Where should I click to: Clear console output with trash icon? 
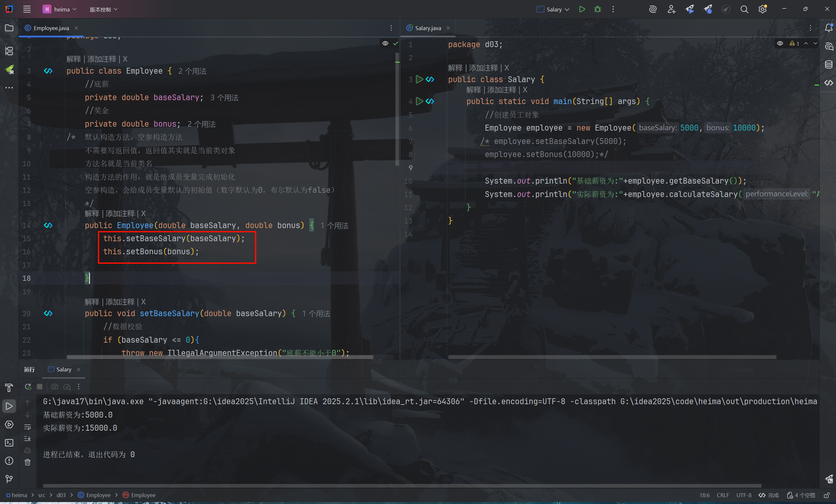pyautogui.click(x=28, y=462)
